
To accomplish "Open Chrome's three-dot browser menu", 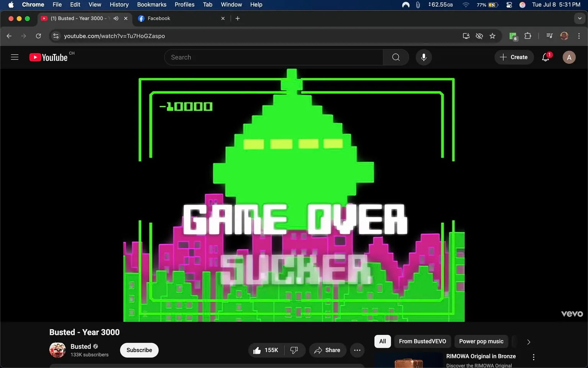I will click(x=579, y=36).
